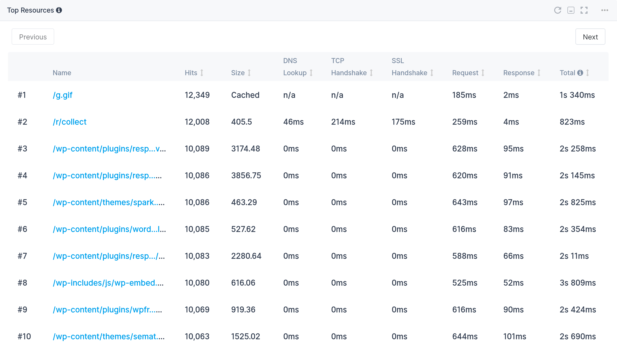Open resource #7 /wp-content/plugins/resp.../ link

pos(109,256)
